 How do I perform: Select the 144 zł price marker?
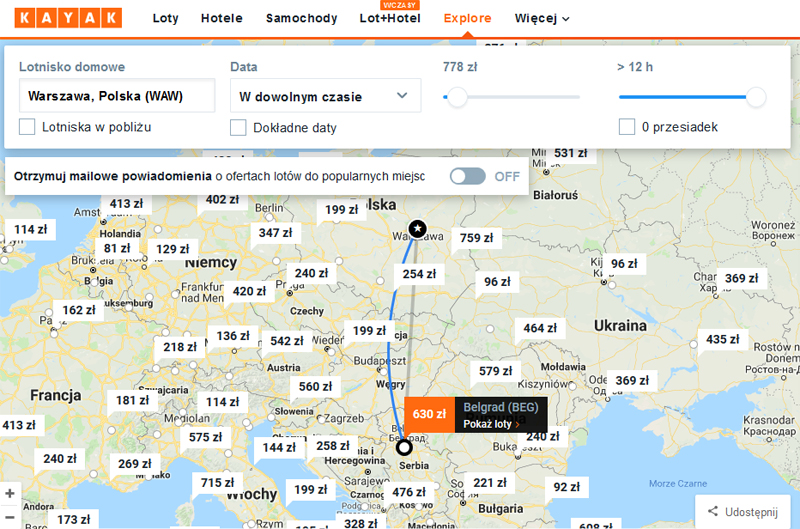coord(279,448)
